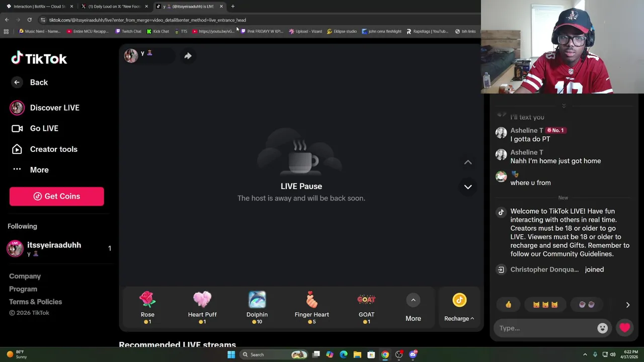Screen dimensions: 644x362
Task: Send the GOAT gift
Action: tap(366, 307)
